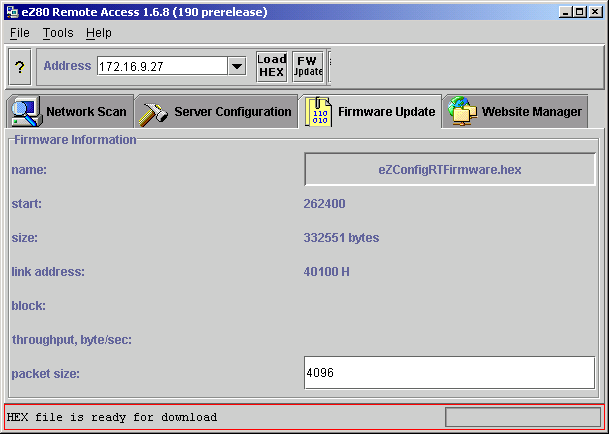Click the Load HEX toolbar button
The width and height of the screenshot is (609, 434).
coord(271,67)
